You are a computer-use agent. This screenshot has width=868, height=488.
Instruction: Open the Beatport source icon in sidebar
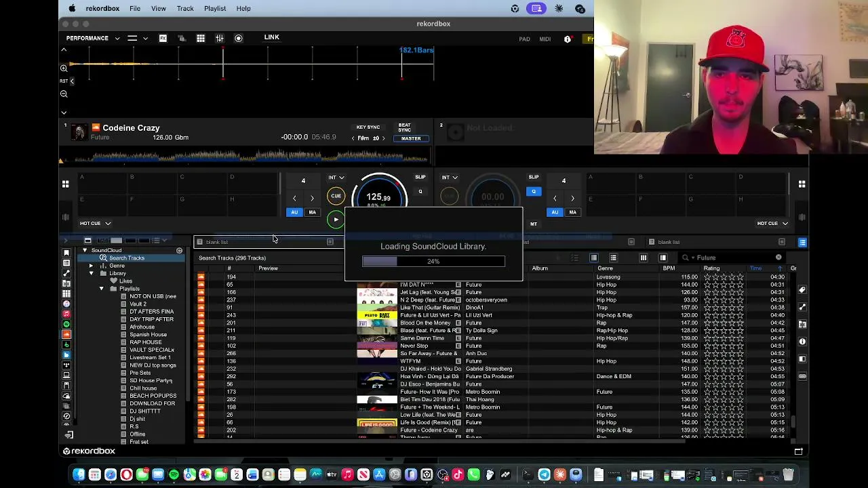tap(66, 344)
